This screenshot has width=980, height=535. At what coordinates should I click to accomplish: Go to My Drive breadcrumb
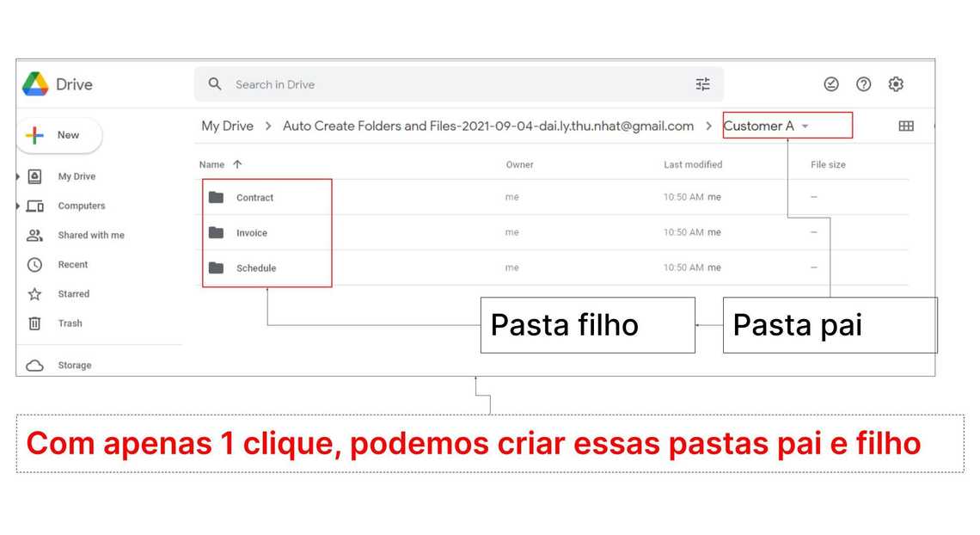pyautogui.click(x=228, y=126)
